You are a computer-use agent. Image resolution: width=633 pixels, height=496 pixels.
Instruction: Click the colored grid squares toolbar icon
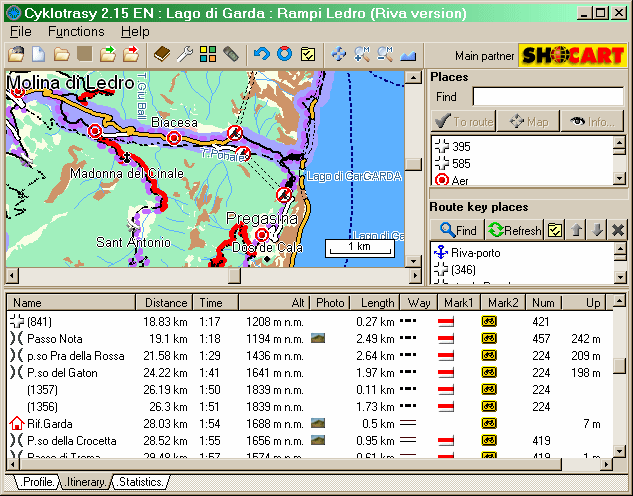pos(208,54)
